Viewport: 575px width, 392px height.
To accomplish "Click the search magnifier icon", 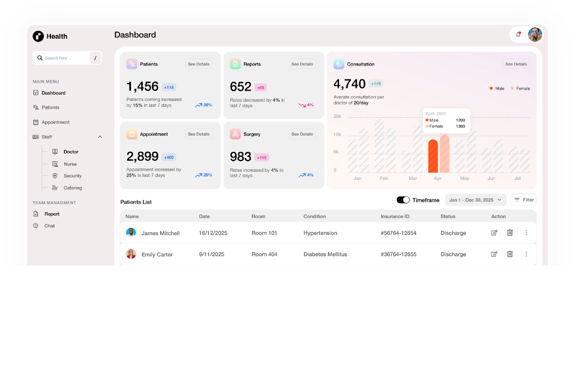I will point(40,58).
